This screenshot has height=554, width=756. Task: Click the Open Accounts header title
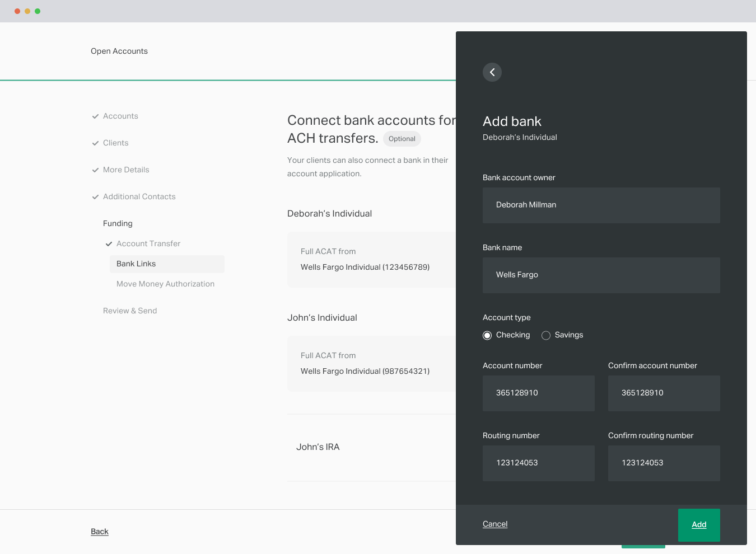[119, 51]
